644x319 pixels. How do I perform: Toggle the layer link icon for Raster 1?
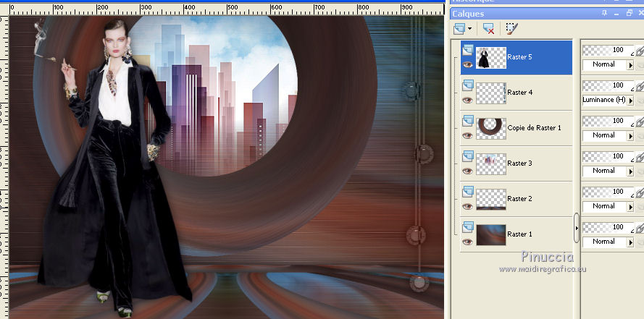[x=640, y=228]
